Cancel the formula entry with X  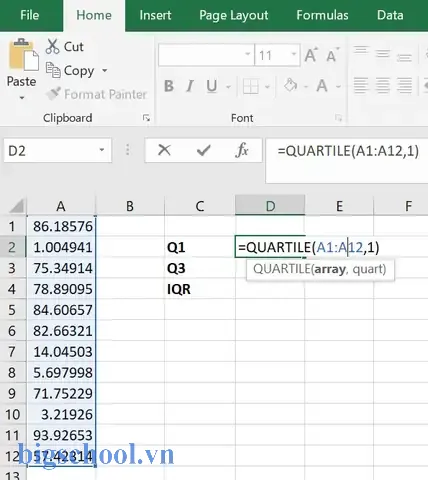tap(164, 150)
